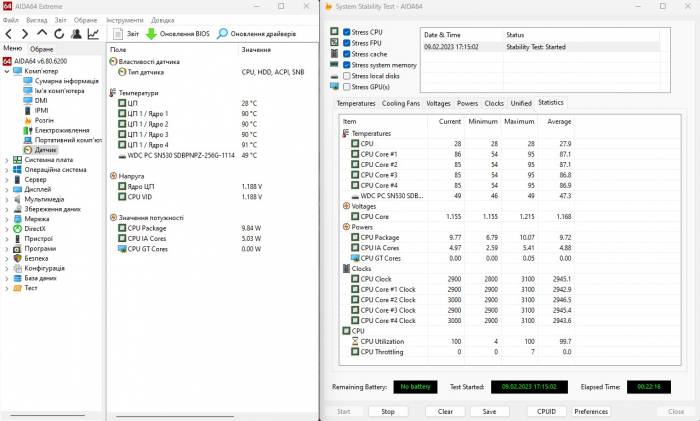Click the Clear button
The image size is (700, 421).
(x=445, y=411)
